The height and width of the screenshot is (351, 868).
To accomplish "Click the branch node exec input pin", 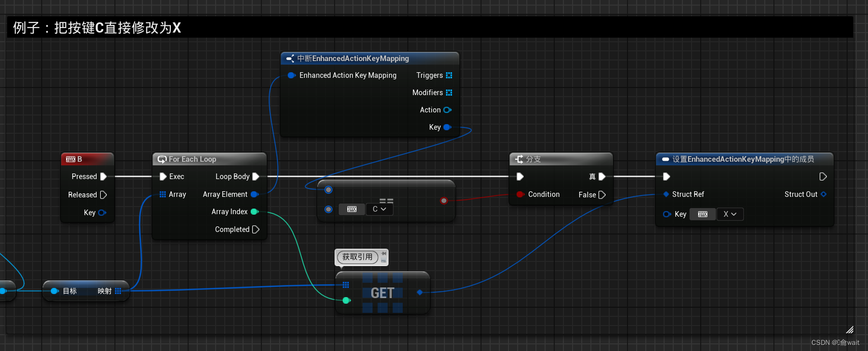I will [520, 177].
